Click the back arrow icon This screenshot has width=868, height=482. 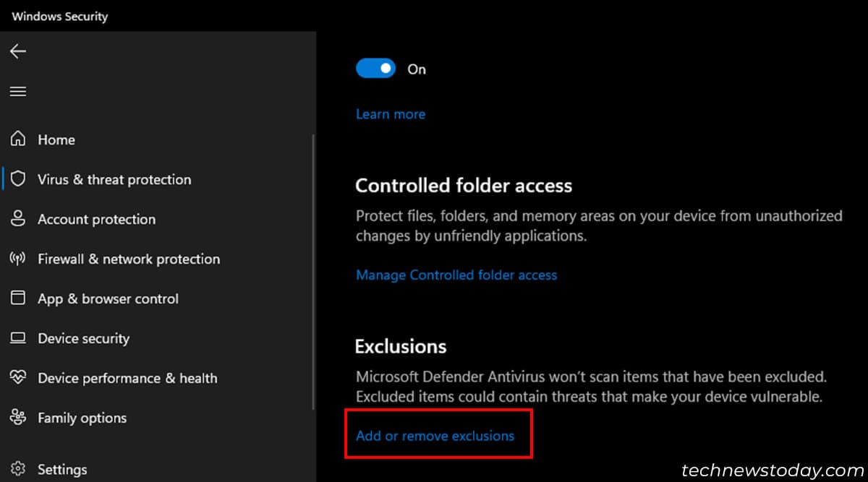(18, 51)
